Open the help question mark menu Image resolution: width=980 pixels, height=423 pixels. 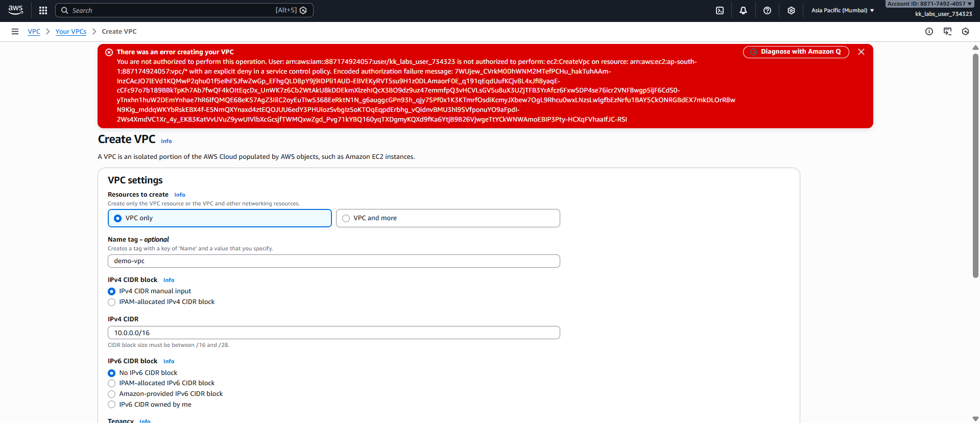[767, 10]
